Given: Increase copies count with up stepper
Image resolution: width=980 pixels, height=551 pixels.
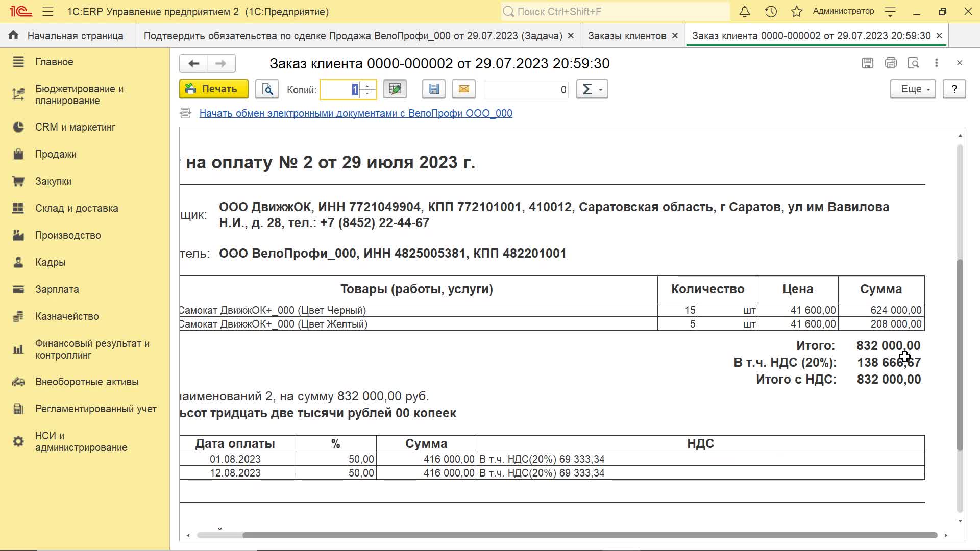Looking at the screenshot, I should click(367, 86).
